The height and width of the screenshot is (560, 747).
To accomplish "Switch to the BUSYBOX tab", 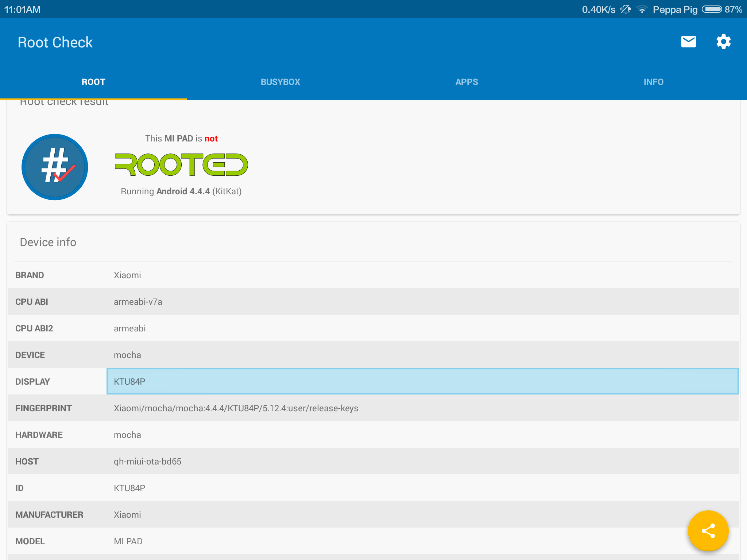I will [x=280, y=82].
